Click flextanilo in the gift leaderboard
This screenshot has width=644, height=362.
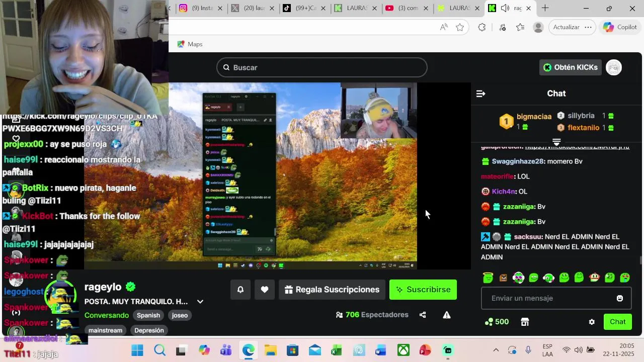(583, 128)
